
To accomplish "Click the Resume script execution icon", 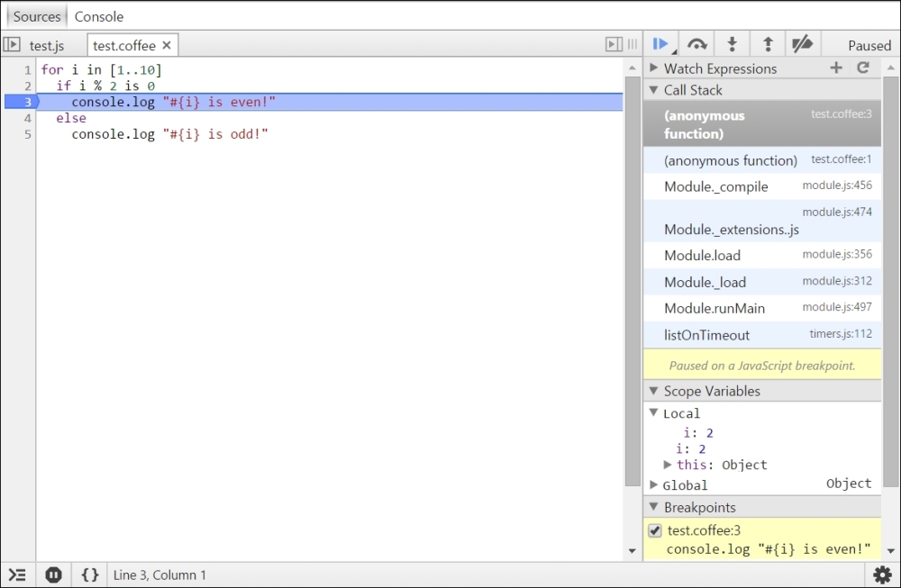I will point(660,42).
